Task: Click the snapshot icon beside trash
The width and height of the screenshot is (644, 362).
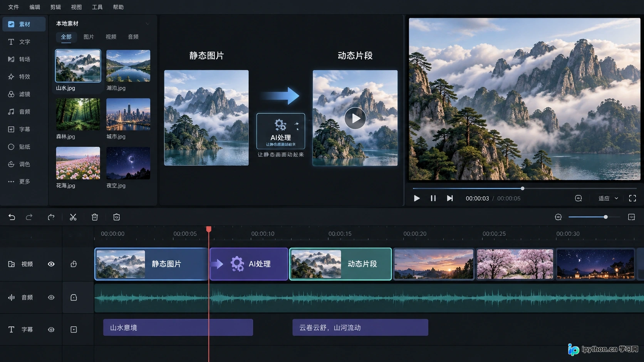Action: [x=116, y=217]
